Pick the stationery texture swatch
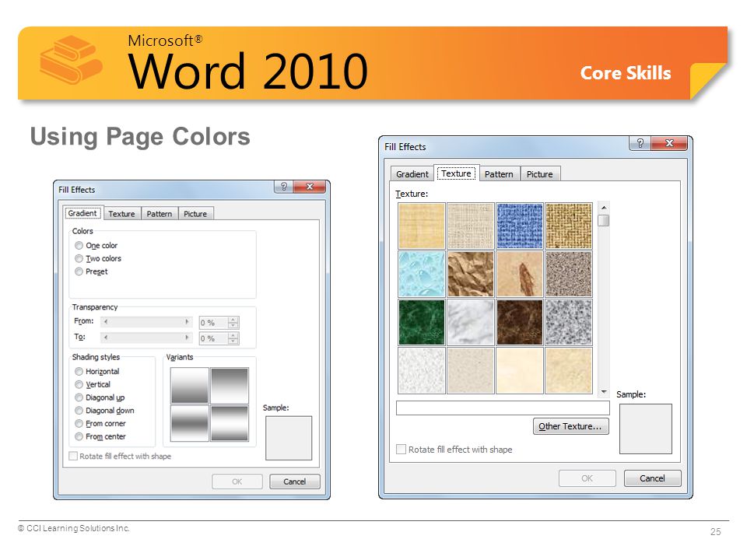 (569, 370)
